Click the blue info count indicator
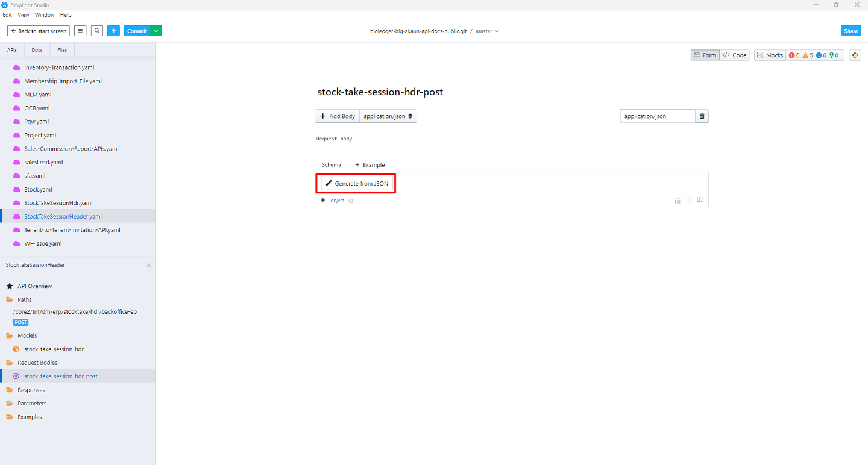Image resolution: width=868 pixels, height=465 pixels. [821, 55]
